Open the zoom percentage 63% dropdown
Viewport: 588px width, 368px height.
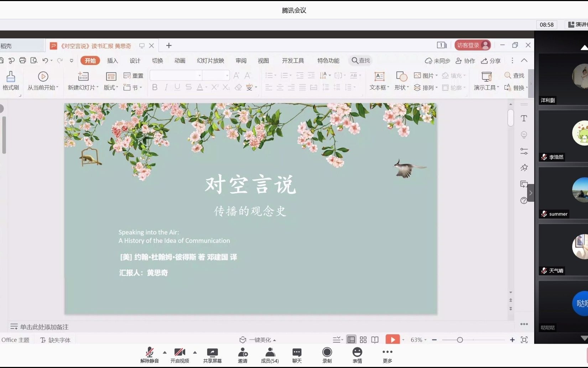coord(418,340)
